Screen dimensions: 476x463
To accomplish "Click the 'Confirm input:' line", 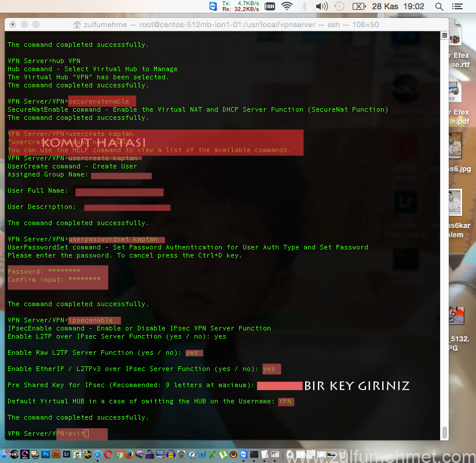I will tap(54, 280).
